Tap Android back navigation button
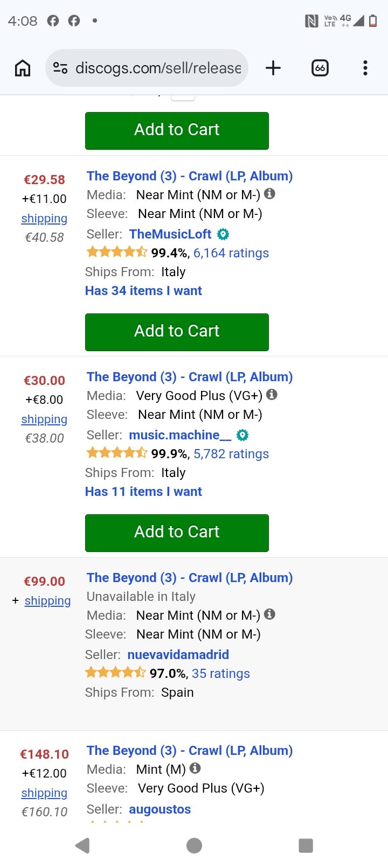 coord(82,845)
